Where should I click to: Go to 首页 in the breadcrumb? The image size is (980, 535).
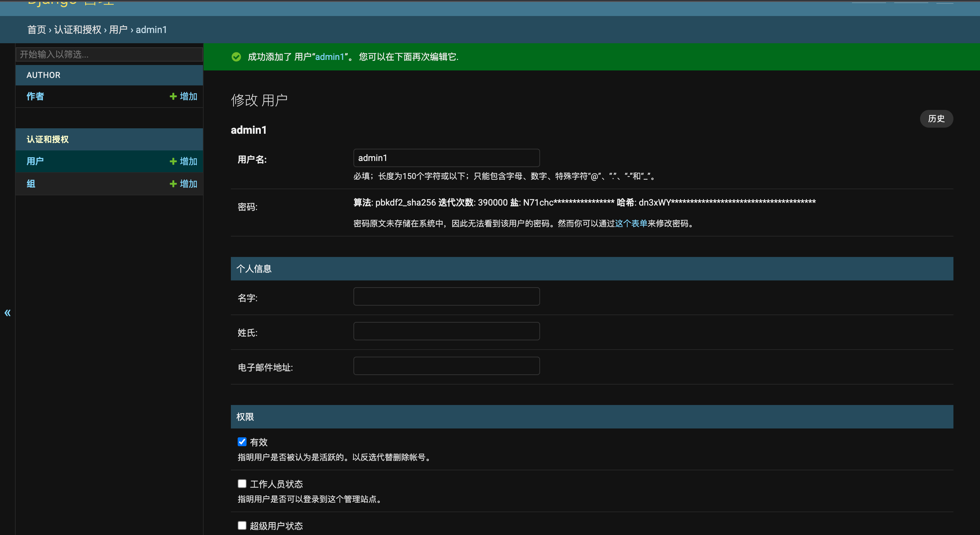36,30
